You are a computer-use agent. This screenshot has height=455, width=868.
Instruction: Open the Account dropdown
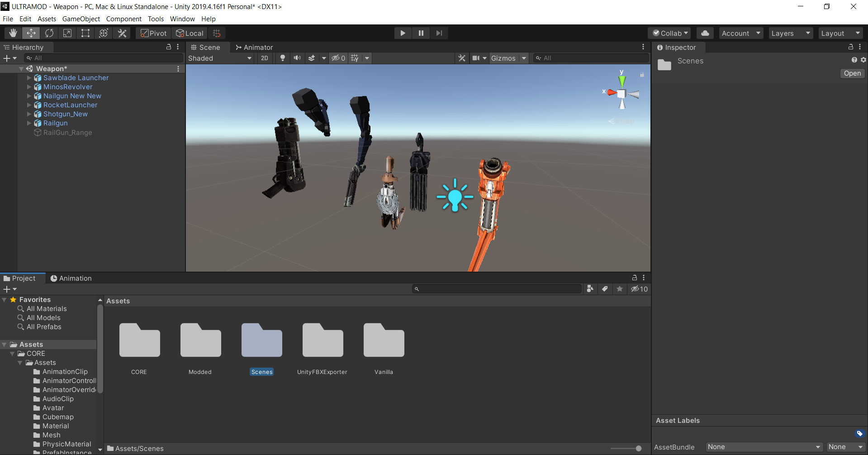(741, 33)
